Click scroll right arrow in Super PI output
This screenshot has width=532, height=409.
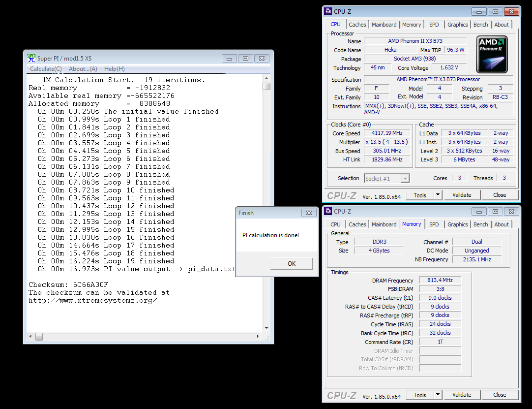258,337
